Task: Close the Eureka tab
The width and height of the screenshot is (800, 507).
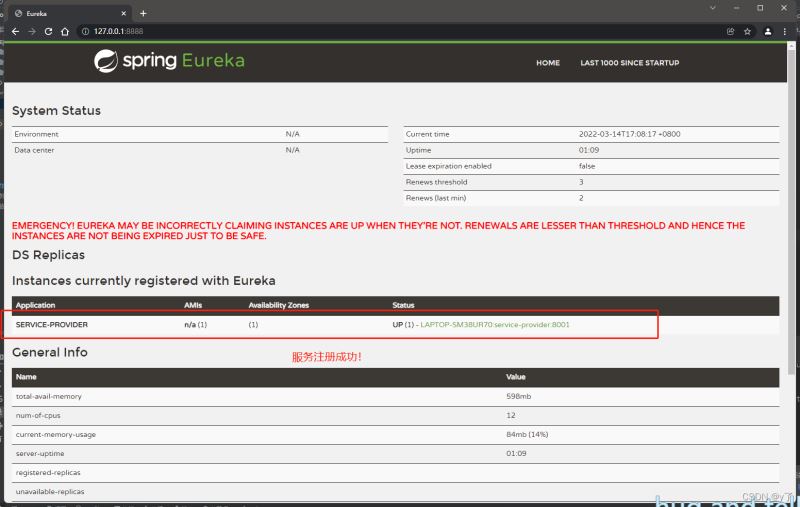Action: 123,13
